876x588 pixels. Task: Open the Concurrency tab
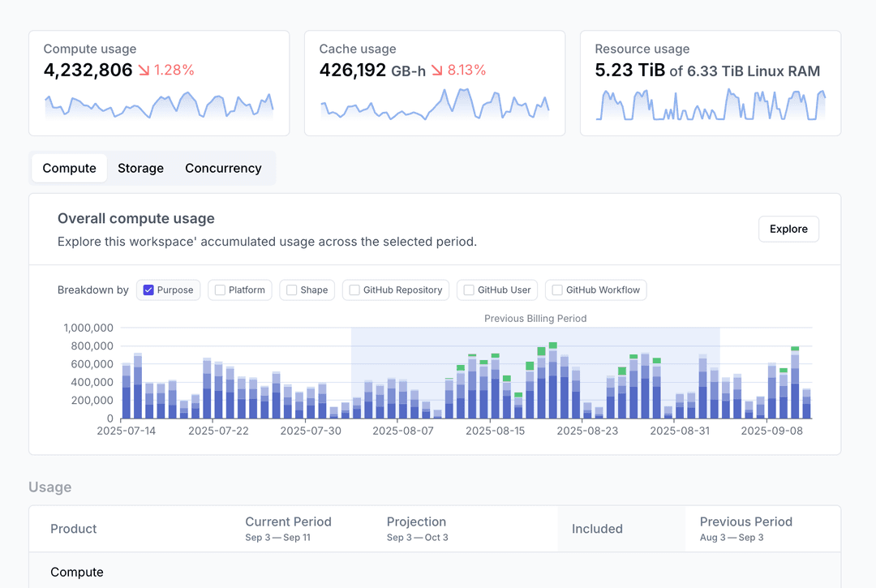click(223, 169)
